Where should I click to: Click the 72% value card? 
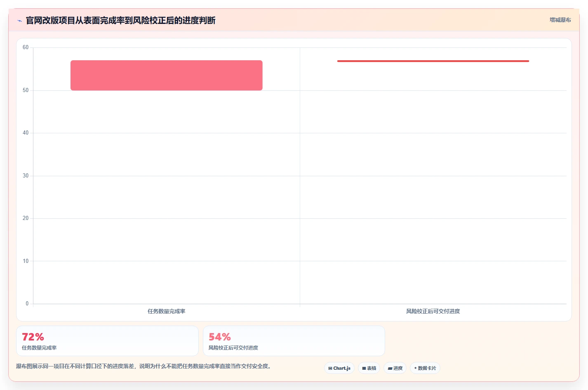(x=107, y=341)
